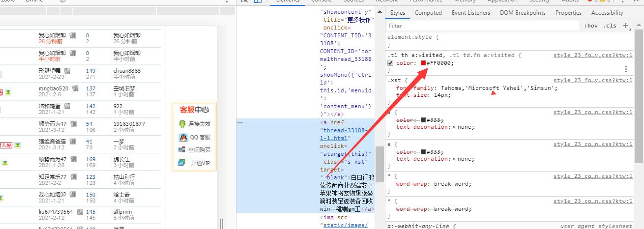
Task: Open the three-dot menu in a:visited rule
Action: [x=626, y=69]
